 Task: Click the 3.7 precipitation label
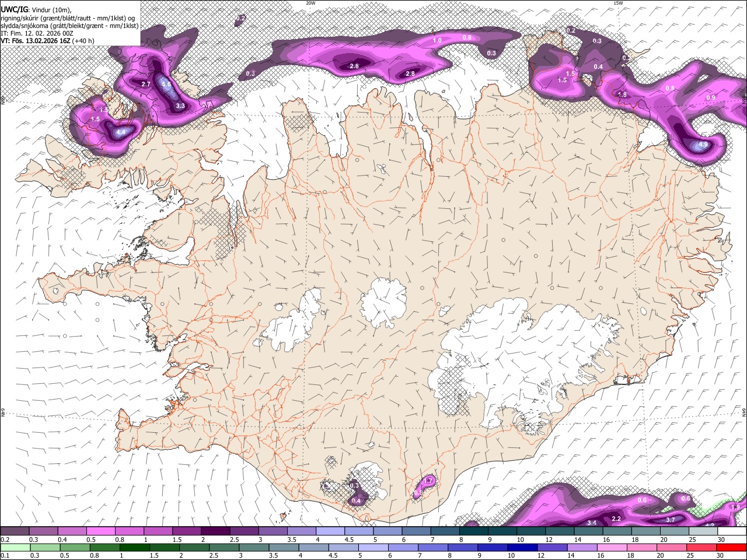click(x=671, y=520)
